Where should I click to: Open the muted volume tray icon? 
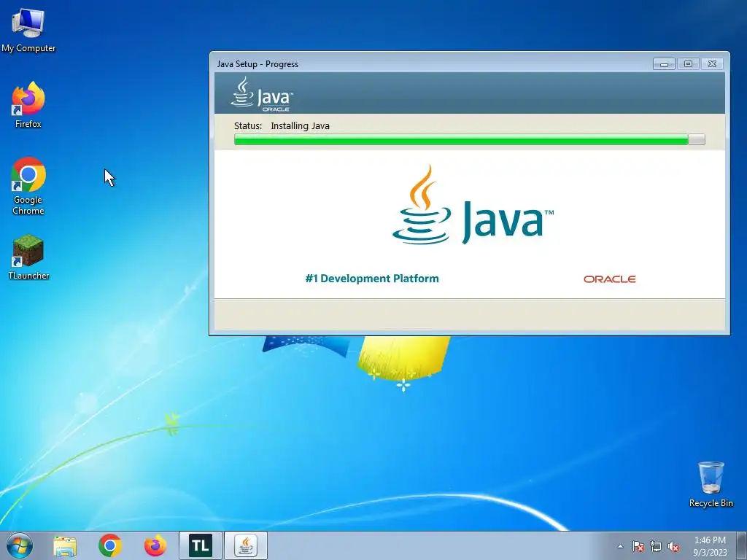coord(673,546)
